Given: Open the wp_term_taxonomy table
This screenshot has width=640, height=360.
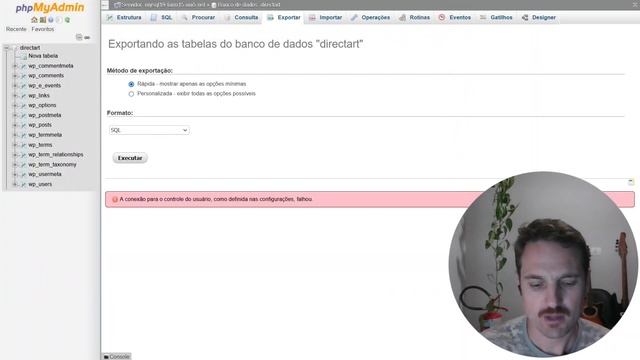Looking at the screenshot, I should [52, 164].
